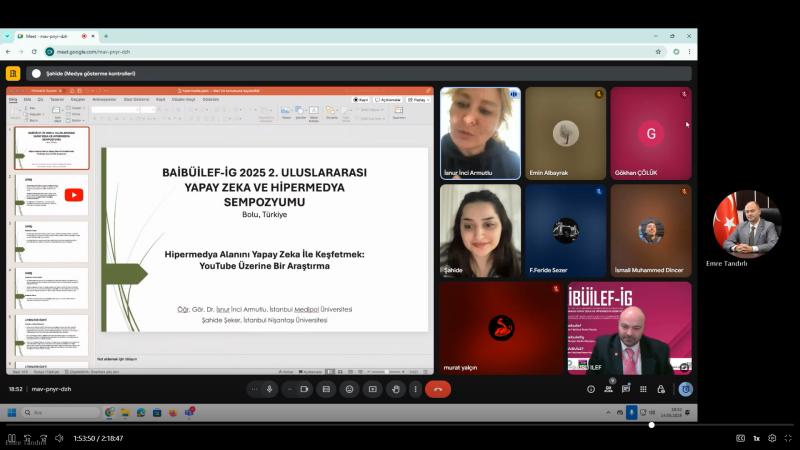The image size is (800, 450).
Task: Open the Tasarım ribbon tab
Action: pos(57,99)
